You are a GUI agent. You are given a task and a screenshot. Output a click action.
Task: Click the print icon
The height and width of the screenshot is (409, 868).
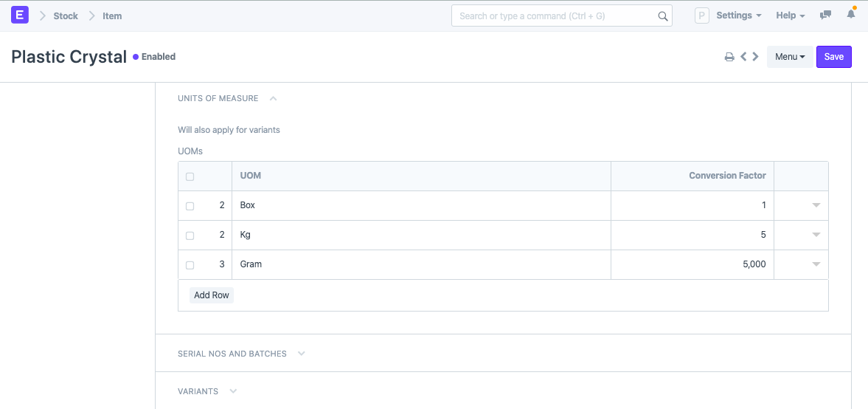coord(729,57)
